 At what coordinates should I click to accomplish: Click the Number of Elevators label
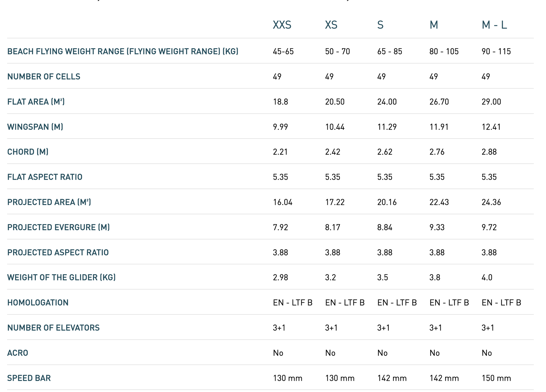(54, 328)
